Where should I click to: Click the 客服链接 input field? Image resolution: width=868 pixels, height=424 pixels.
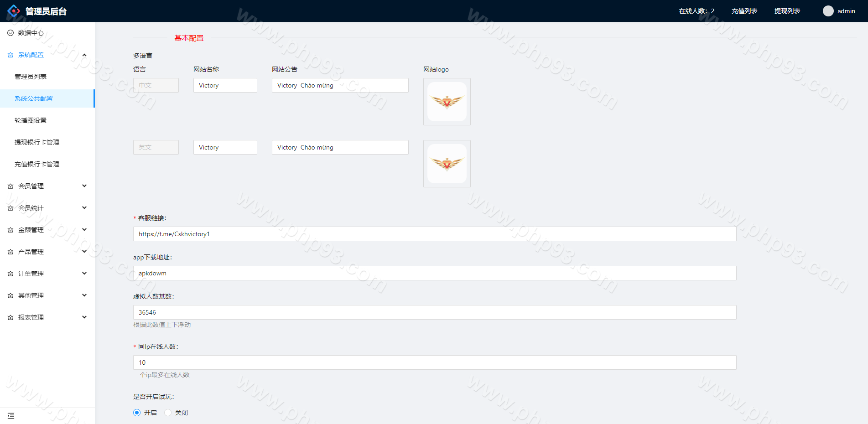pos(434,234)
